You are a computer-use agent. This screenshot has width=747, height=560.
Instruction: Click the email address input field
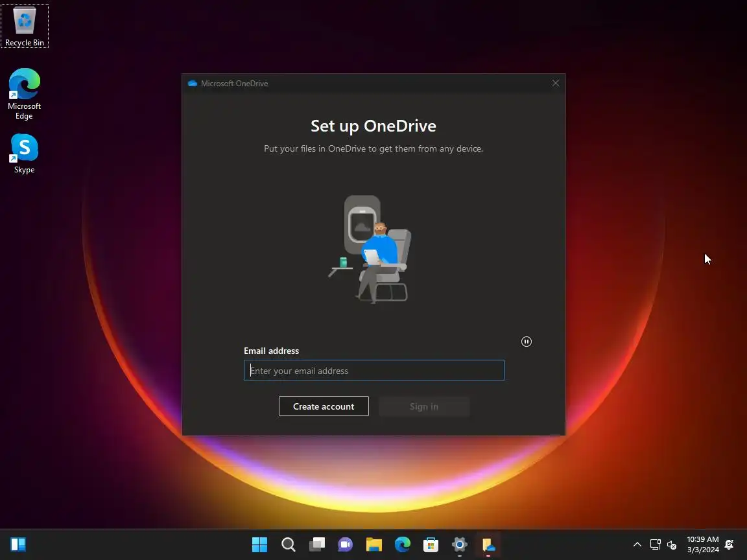[374, 371]
